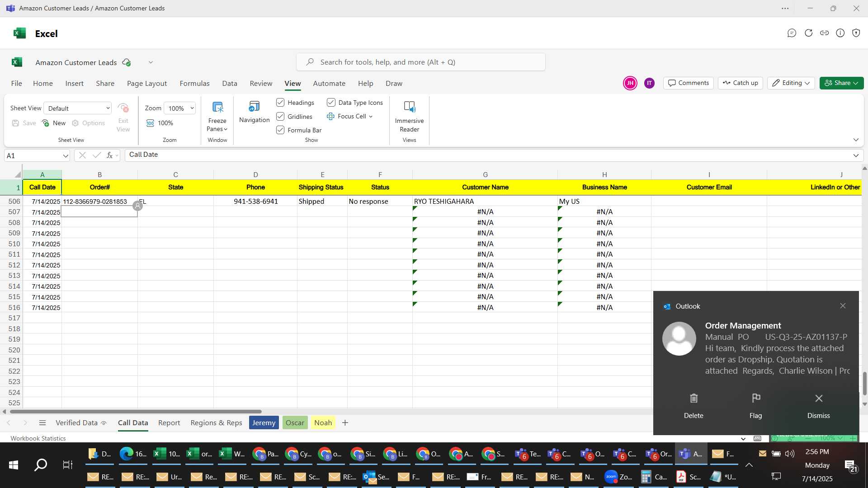
Task: Open the info icon in Teams header
Action: (840, 33)
